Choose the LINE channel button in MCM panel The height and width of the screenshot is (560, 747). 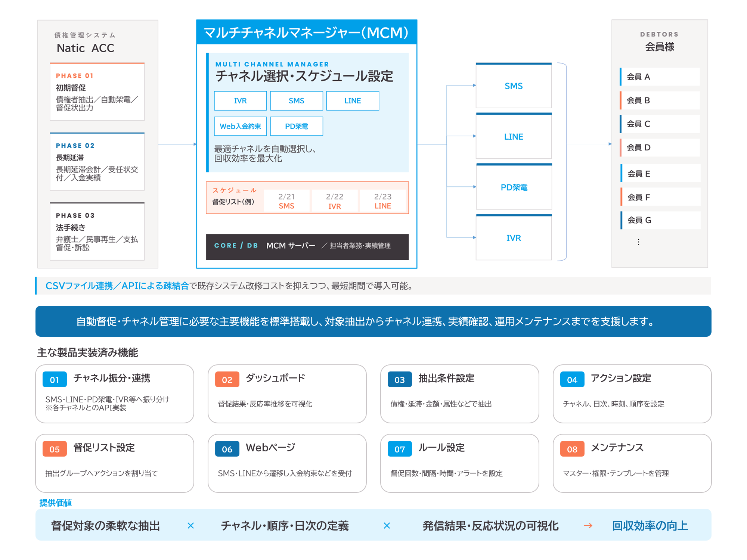(x=353, y=101)
